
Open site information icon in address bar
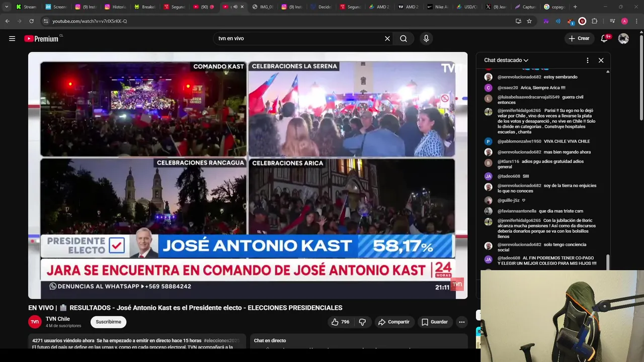[x=46, y=21]
